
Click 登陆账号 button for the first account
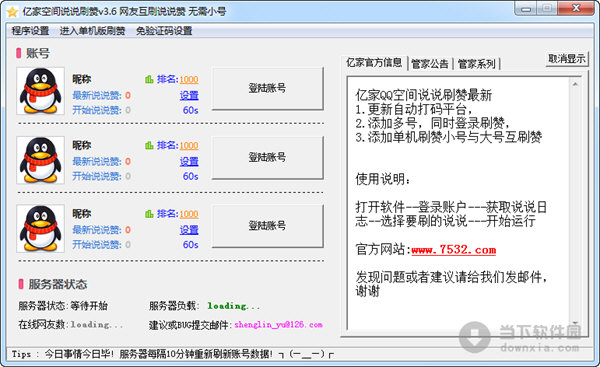coord(267,88)
